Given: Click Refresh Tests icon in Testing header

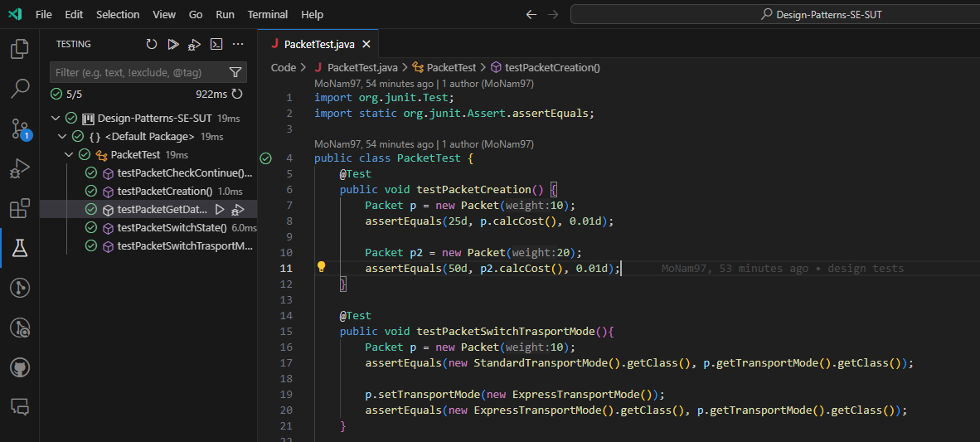Looking at the screenshot, I should [151, 45].
